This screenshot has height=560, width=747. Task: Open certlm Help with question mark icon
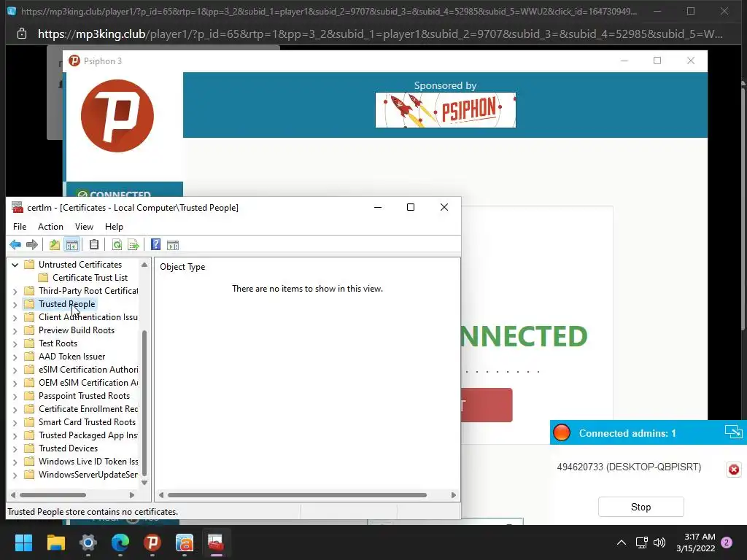pyautogui.click(x=156, y=245)
